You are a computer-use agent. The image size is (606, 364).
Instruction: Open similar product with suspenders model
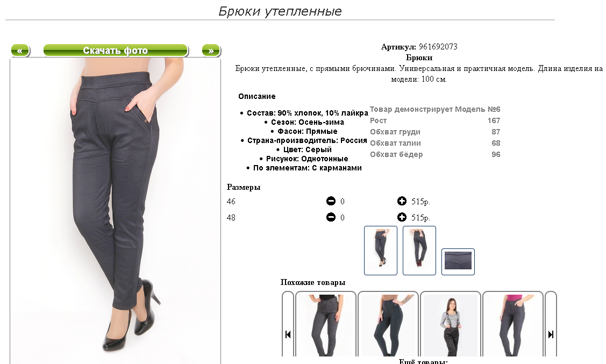click(451, 325)
